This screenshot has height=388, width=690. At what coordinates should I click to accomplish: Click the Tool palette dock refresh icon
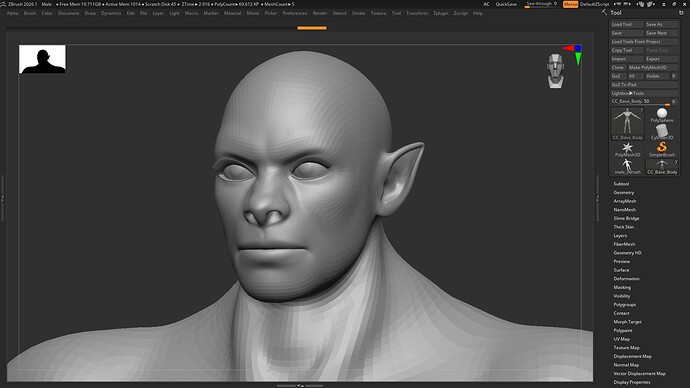[681, 13]
